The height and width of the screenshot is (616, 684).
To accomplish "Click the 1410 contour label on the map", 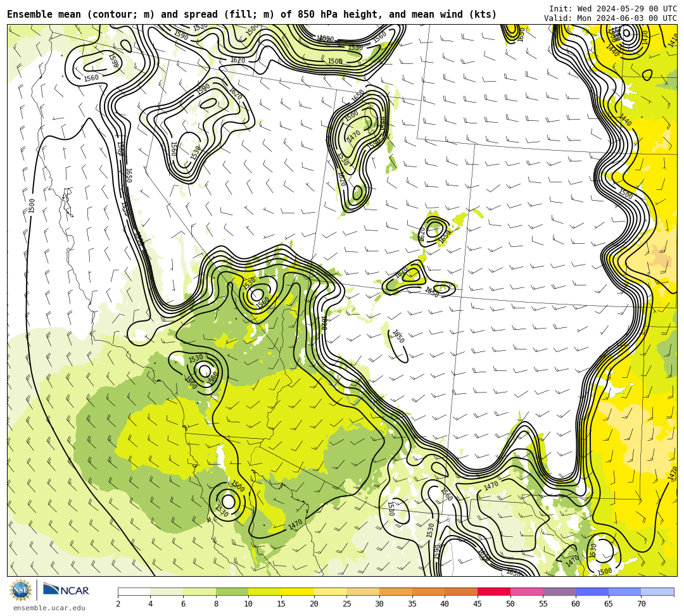I will click(673, 41).
